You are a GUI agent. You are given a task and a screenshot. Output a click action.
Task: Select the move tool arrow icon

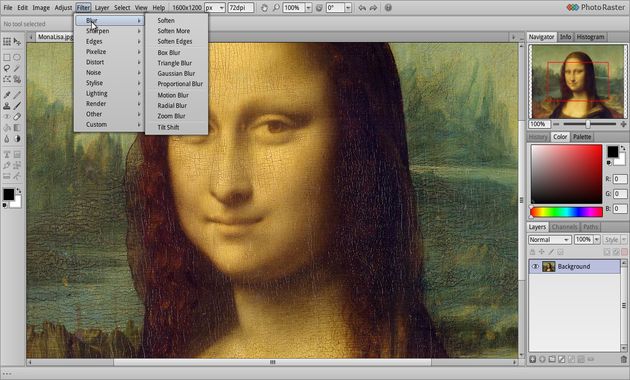pos(17,41)
